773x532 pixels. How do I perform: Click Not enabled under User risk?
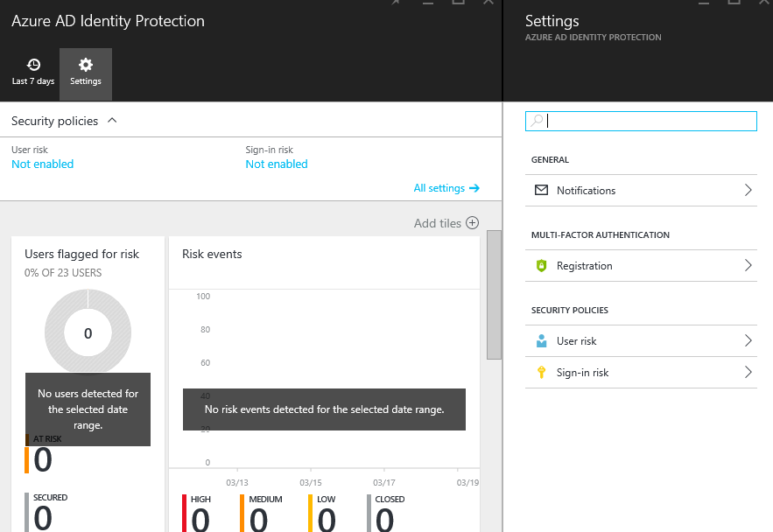(x=42, y=164)
